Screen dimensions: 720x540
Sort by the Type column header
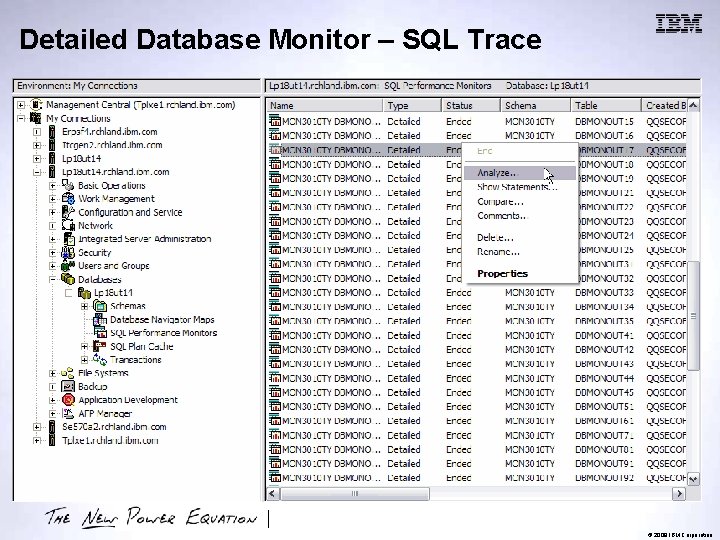tap(412, 105)
